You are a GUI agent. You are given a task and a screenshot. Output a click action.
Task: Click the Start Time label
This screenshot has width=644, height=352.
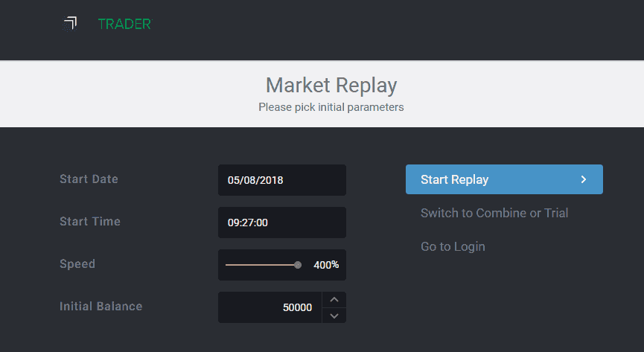(x=90, y=221)
